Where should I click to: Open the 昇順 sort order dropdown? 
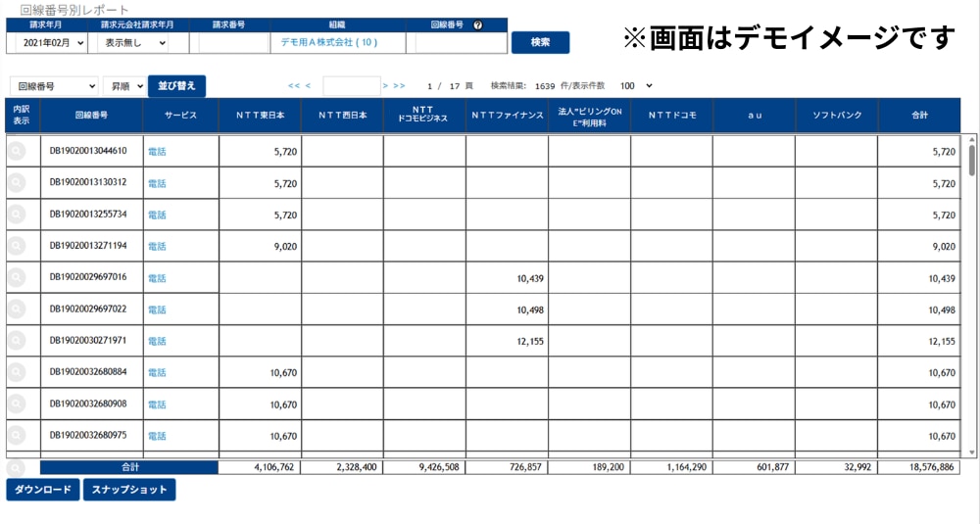124,86
